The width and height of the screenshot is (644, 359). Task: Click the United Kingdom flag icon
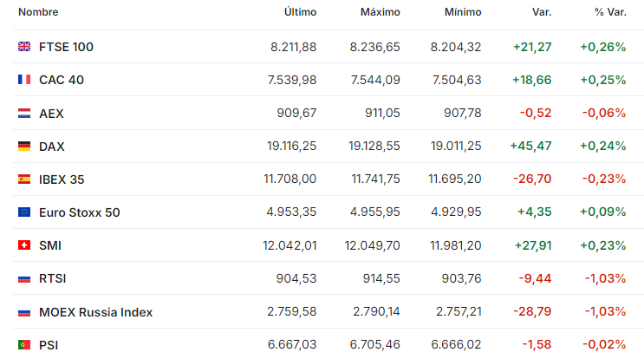tap(24, 47)
